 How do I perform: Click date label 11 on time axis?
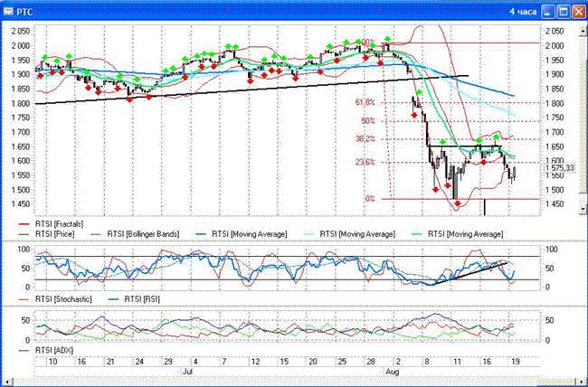pos(457,362)
